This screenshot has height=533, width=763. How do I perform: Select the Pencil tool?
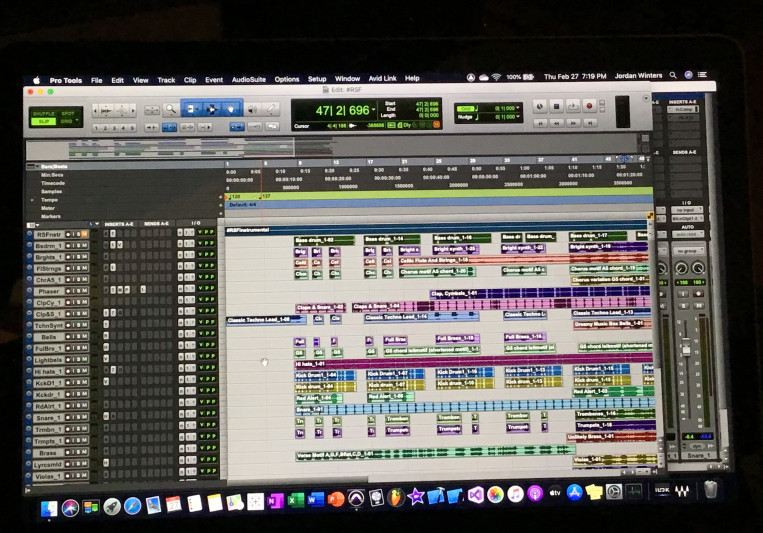271,110
